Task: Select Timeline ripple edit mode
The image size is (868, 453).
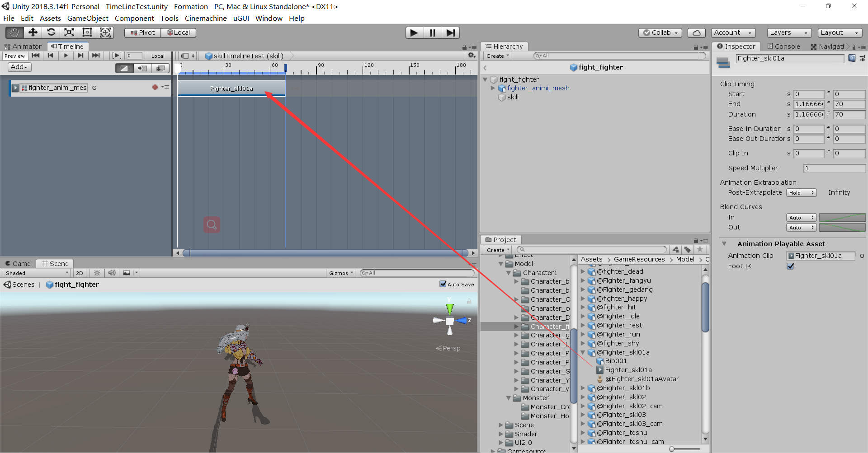Action: pyautogui.click(x=142, y=68)
